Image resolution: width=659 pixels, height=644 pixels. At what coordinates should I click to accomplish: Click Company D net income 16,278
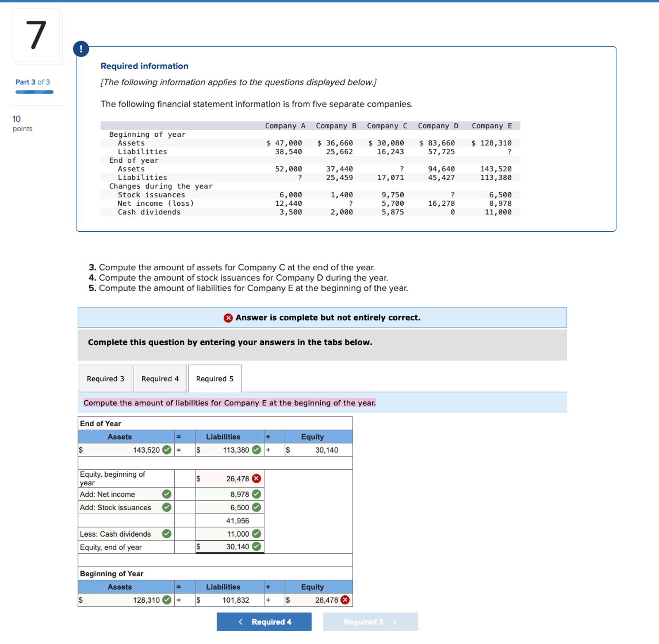(x=441, y=203)
